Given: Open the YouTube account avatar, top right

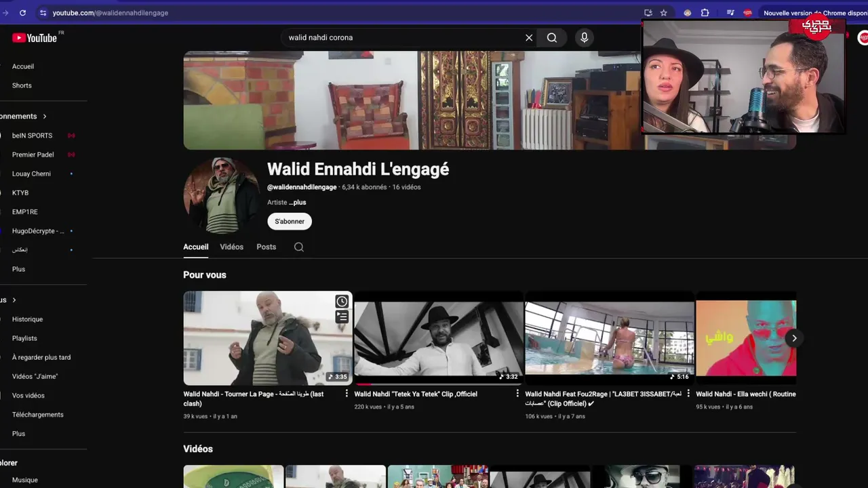Looking at the screenshot, I should 863,38.
